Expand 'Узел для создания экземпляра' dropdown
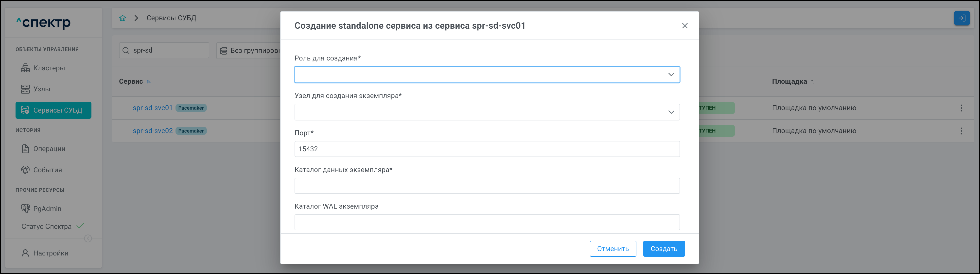The image size is (980, 274). tap(487, 112)
